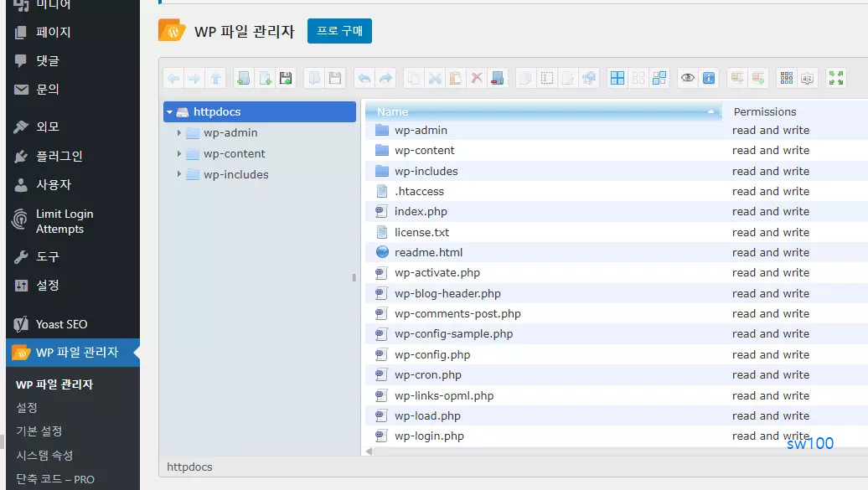The width and height of the screenshot is (868, 490).
Task: Open file info with the blue i icon
Action: click(x=710, y=78)
